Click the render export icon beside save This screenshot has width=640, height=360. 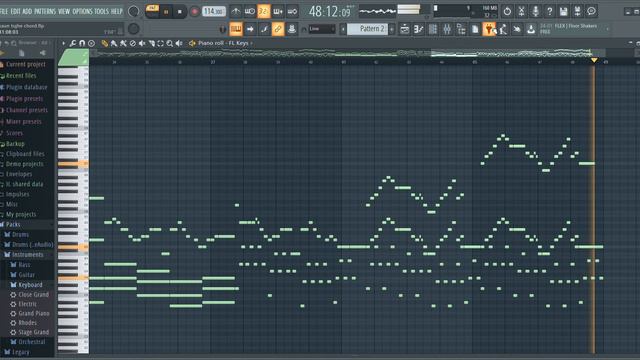pyautogui.click(x=577, y=11)
